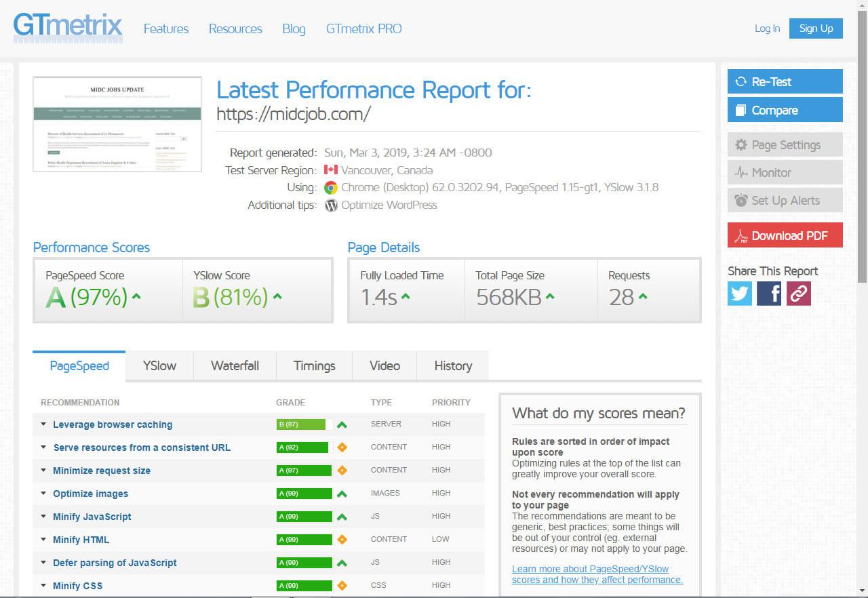This screenshot has height=598, width=868.
Task: Switch to the YSlow tab
Action: 159,365
